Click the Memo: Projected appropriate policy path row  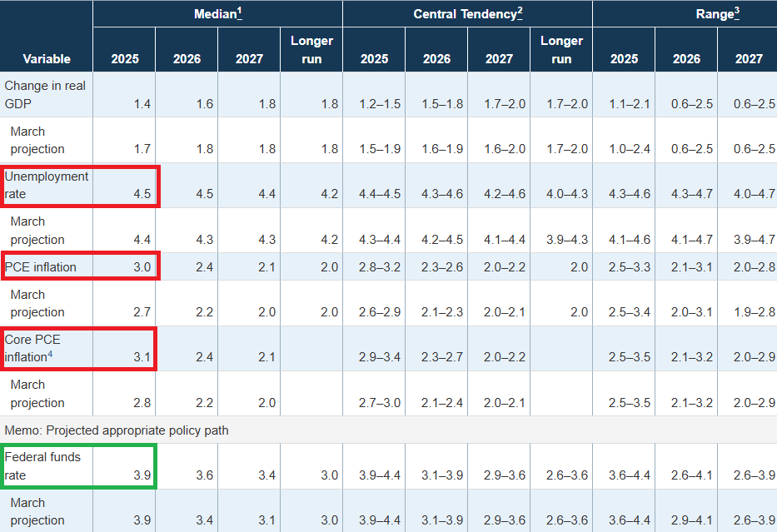[117, 430]
